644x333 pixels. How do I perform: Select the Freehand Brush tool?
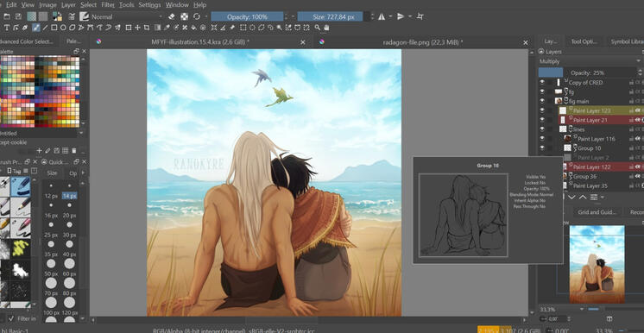(x=35, y=28)
